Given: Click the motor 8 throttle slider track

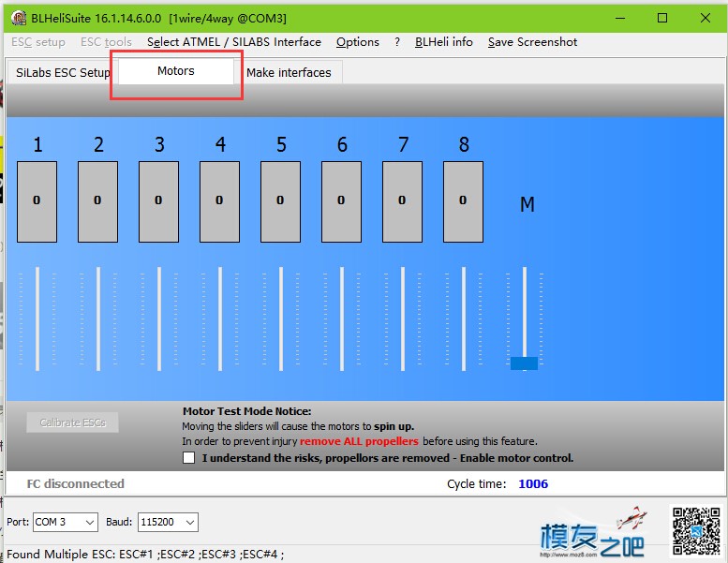Looking at the screenshot, I should pyautogui.click(x=464, y=319).
